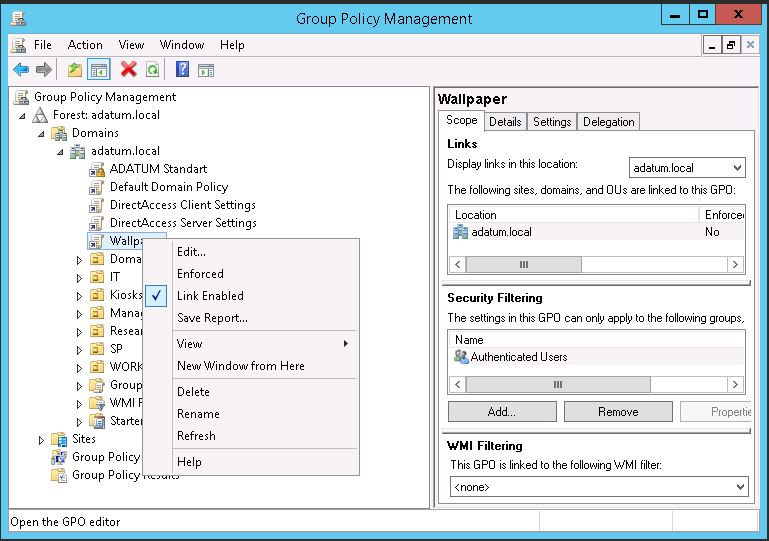Viewport: 769px width, 541px height.
Task: Click the Name column header
Action: (597, 340)
